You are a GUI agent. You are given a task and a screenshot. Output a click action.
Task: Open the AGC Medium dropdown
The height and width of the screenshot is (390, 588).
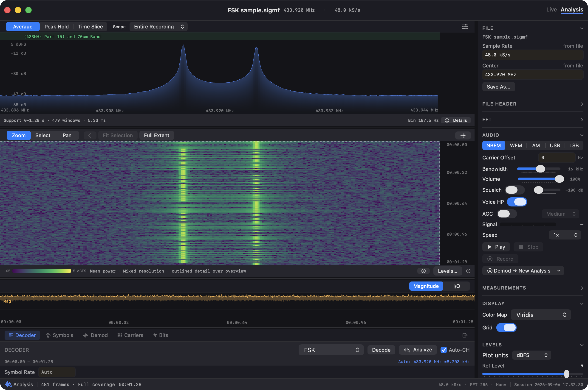point(560,214)
